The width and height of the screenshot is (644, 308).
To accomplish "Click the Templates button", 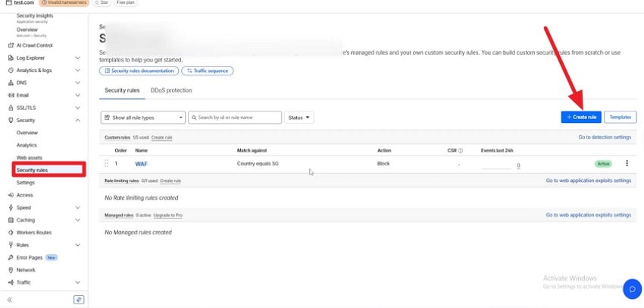I will [621, 117].
